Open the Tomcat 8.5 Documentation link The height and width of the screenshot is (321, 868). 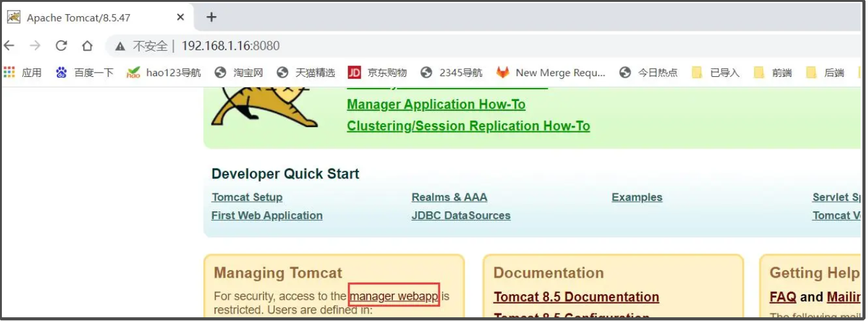point(576,297)
